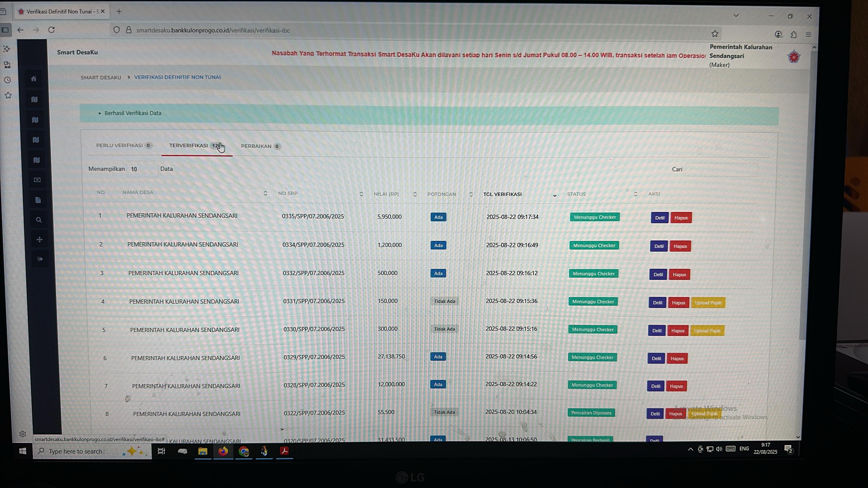Click Detil for SPP 0335
Viewport: 868px width, 488px height.
click(x=659, y=218)
